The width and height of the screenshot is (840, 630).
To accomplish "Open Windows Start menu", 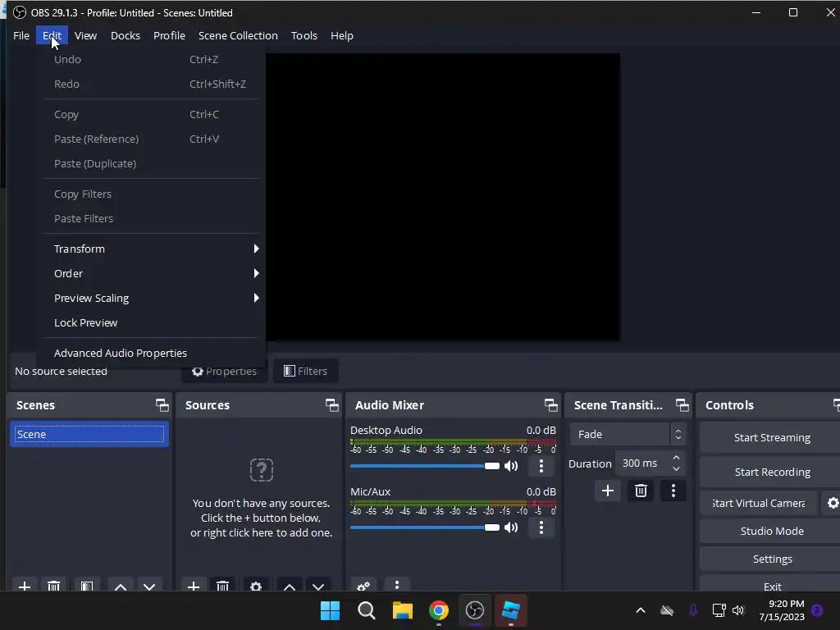I will point(330,610).
